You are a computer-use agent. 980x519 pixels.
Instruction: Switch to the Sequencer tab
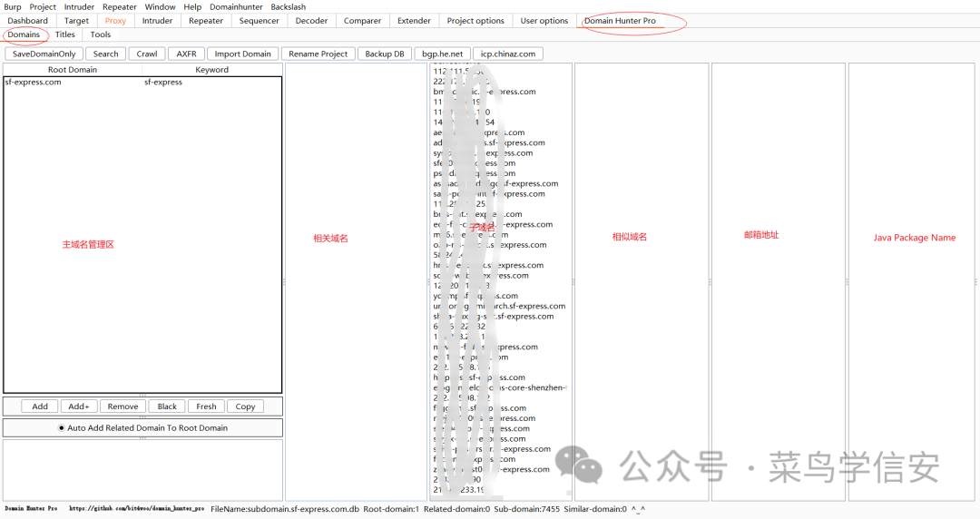pyautogui.click(x=259, y=21)
